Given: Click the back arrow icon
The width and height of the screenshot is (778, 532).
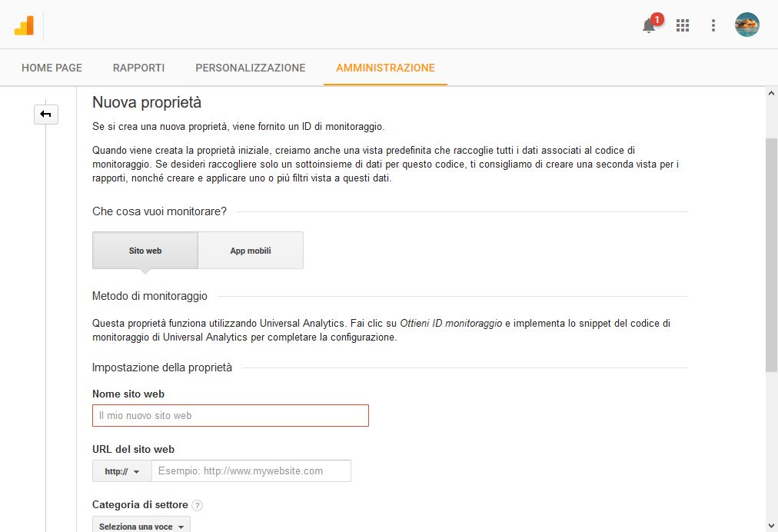Looking at the screenshot, I should [45, 115].
